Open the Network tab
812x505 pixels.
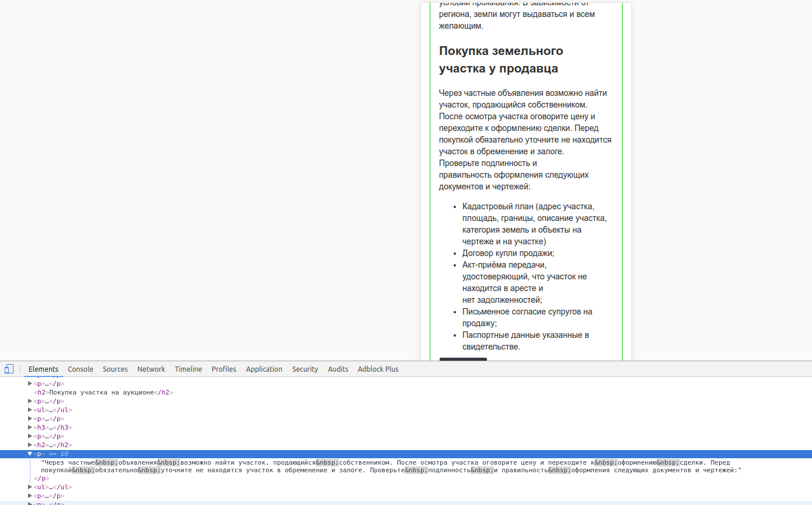click(151, 369)
